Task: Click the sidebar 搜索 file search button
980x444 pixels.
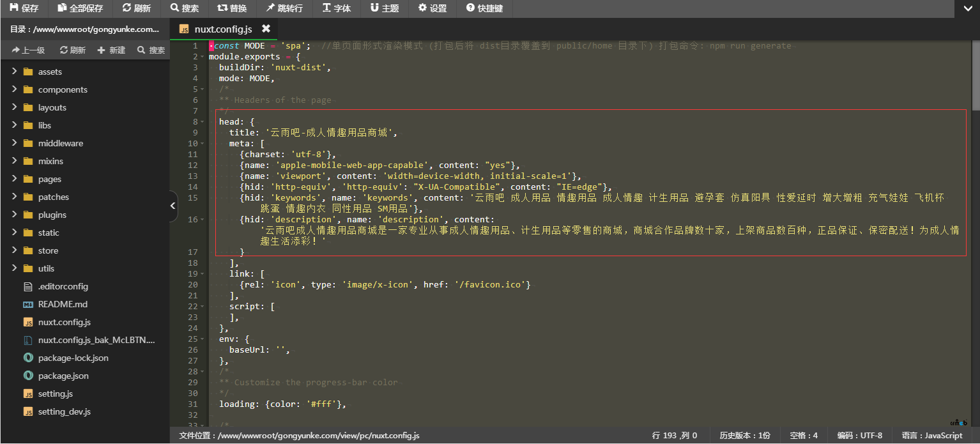Action: click(151, 50)
